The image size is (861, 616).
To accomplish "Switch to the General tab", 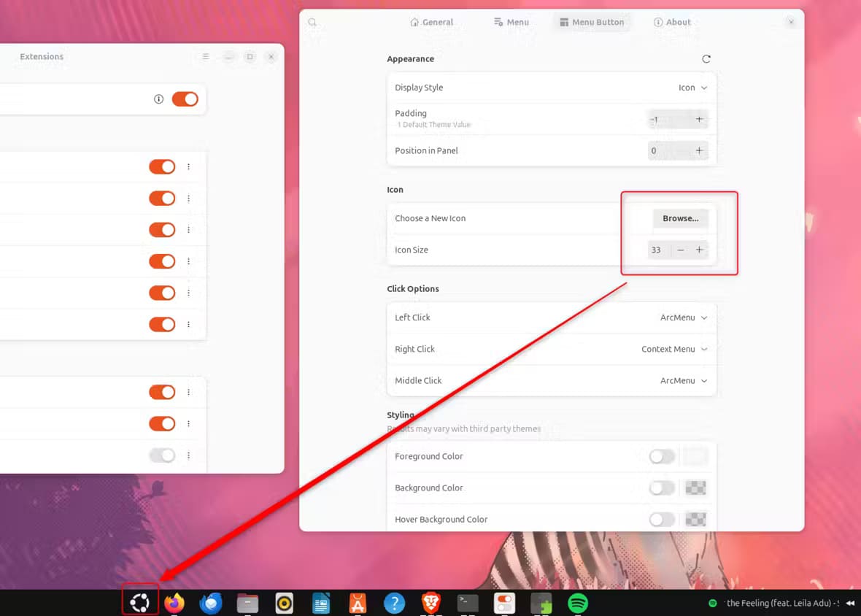I will point(432,22).
